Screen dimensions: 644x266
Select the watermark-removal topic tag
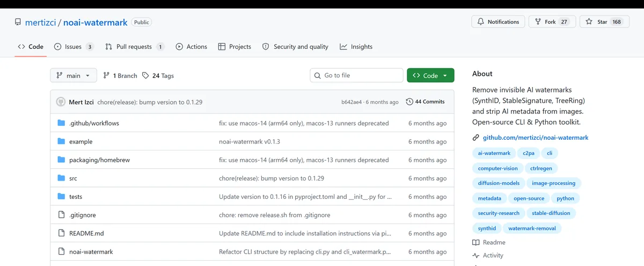coord(532,228)
